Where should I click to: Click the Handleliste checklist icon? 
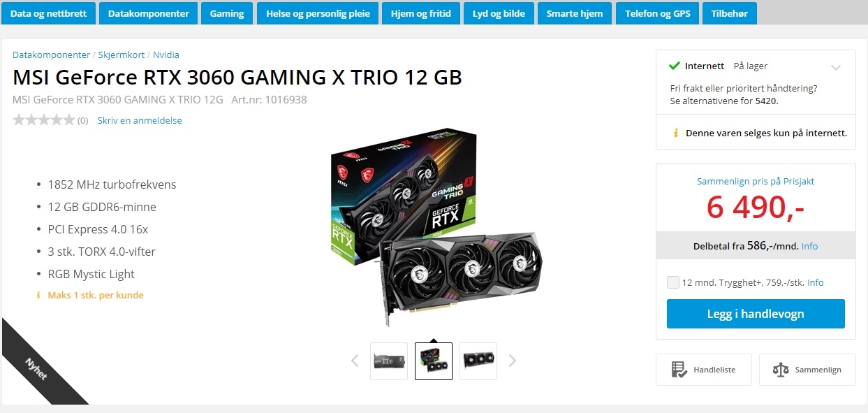click(x=678, y=370)
